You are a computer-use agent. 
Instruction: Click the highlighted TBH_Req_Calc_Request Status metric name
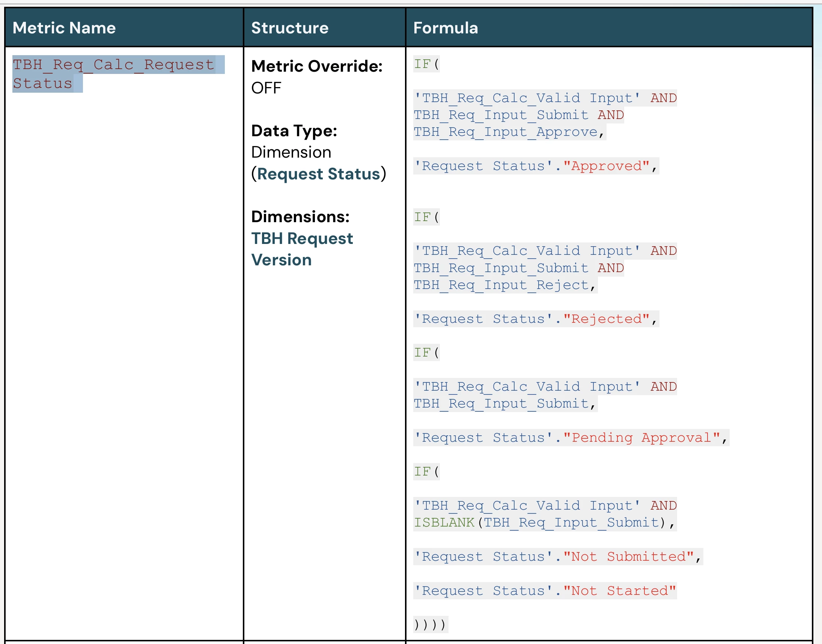pyautogui.click(x=113, y=65)
